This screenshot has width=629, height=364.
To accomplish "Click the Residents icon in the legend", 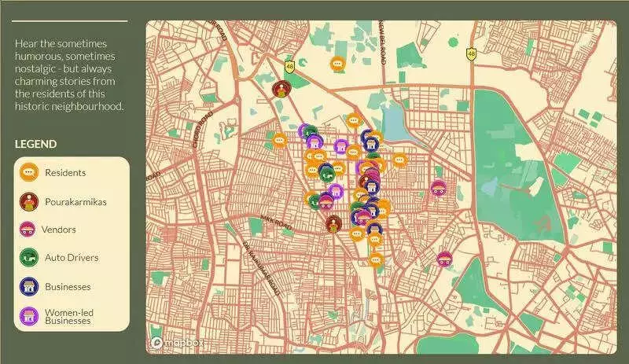I will click(x=29, y=173).
